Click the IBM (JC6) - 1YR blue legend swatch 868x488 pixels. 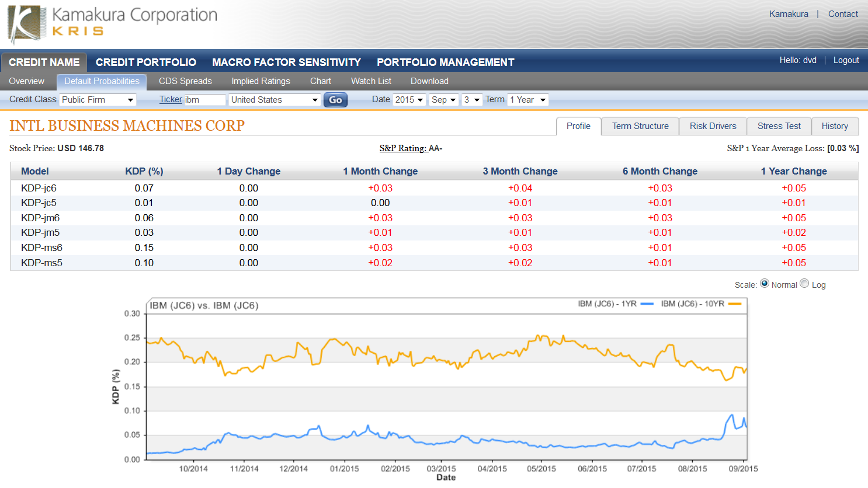[647, 304]
